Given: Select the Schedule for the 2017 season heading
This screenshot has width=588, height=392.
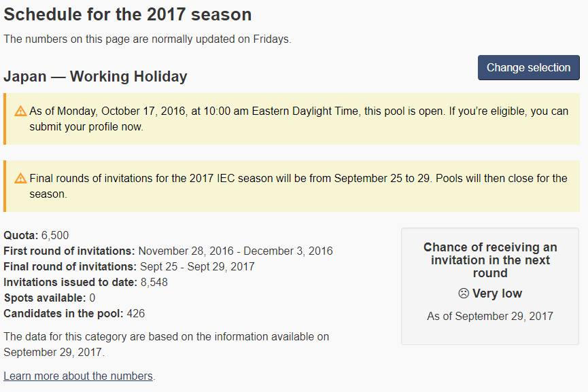Looking at the screenshot, I should pyautogui.click(x=128, y=15).
